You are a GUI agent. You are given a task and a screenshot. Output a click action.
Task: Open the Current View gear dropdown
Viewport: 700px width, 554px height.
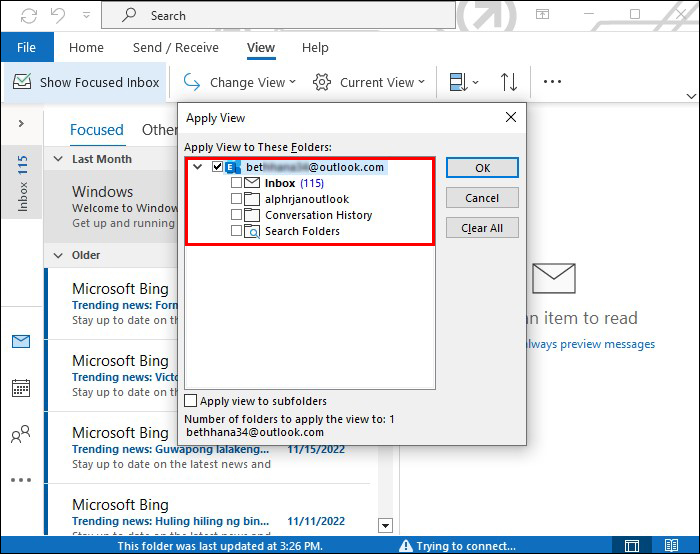(x=369, y=82)
